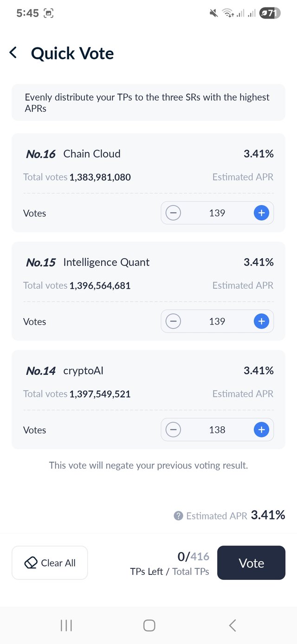Reduce votes for Intelligence Quant
This screenshot has width=297, height=644.
pos(173,321)
